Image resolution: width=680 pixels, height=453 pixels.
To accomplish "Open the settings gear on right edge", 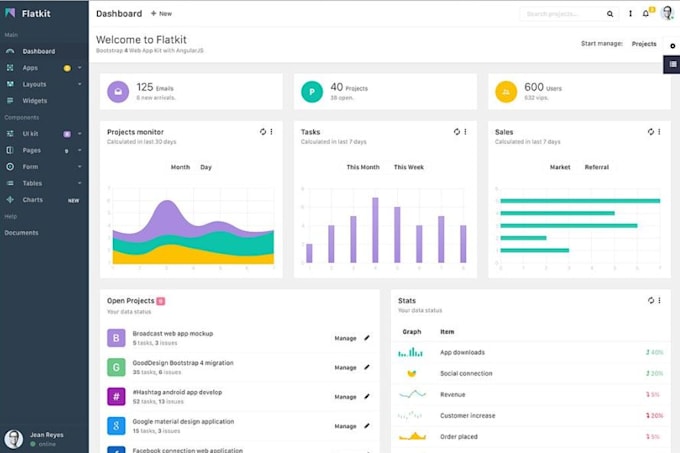I will [x=672, y=46].
